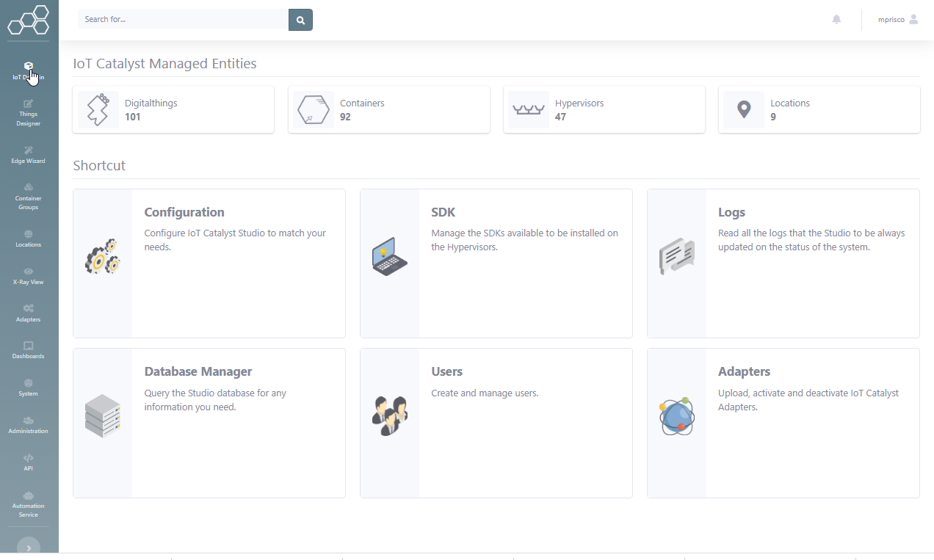Open the System sidebar menu
This screenshot has height=560, width=934.
click(28, 387)
